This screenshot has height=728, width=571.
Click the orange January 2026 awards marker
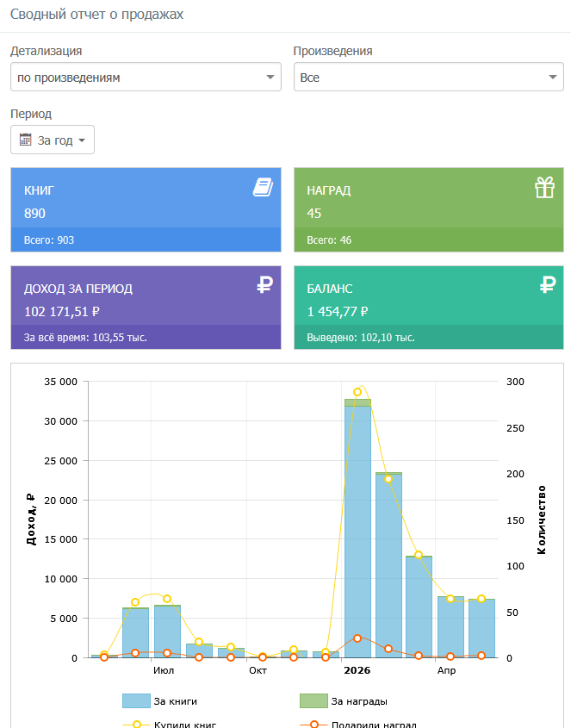tap(357, 638)
